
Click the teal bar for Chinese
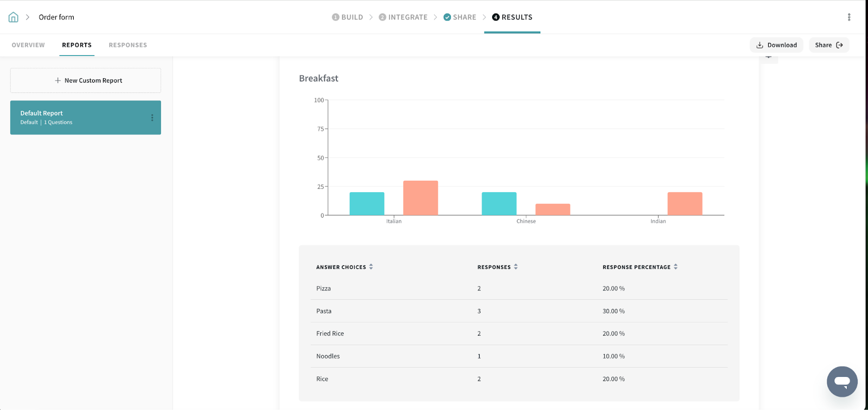[499, 204]
